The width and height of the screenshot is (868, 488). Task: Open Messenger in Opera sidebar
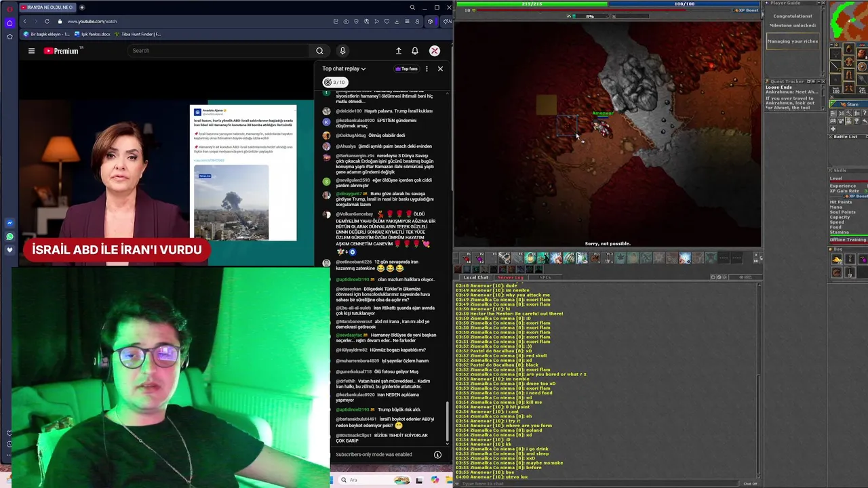[x=9, y=223]
